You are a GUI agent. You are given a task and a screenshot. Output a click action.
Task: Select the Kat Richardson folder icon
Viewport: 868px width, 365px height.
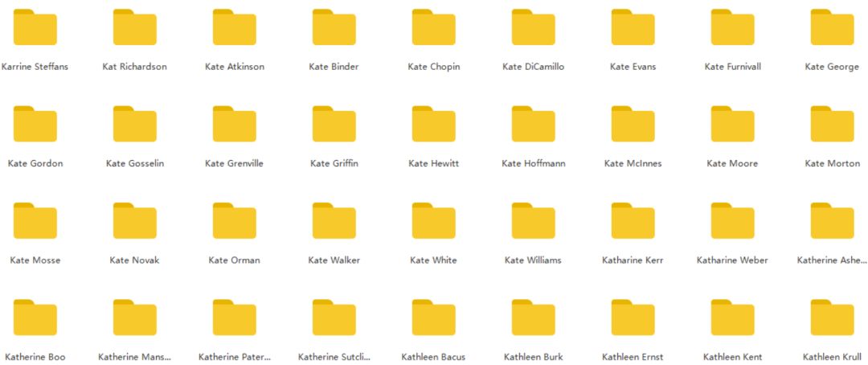point(134,27)
